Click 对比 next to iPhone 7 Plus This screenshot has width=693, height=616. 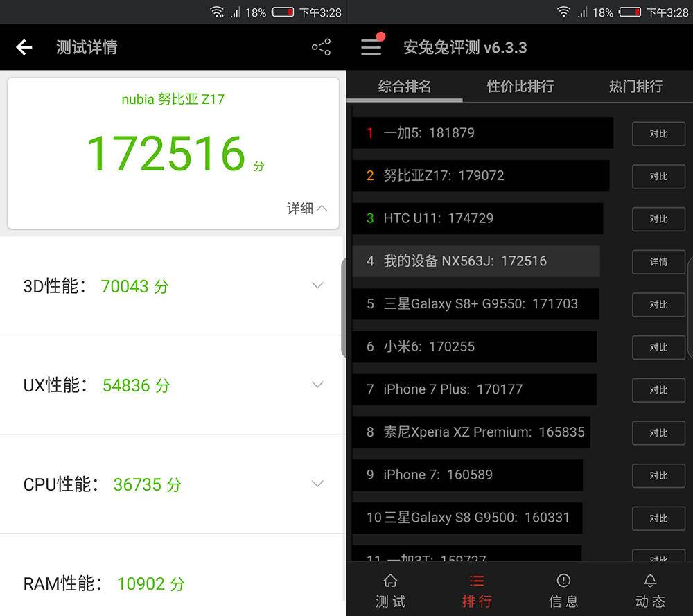[x=658, y=390]
